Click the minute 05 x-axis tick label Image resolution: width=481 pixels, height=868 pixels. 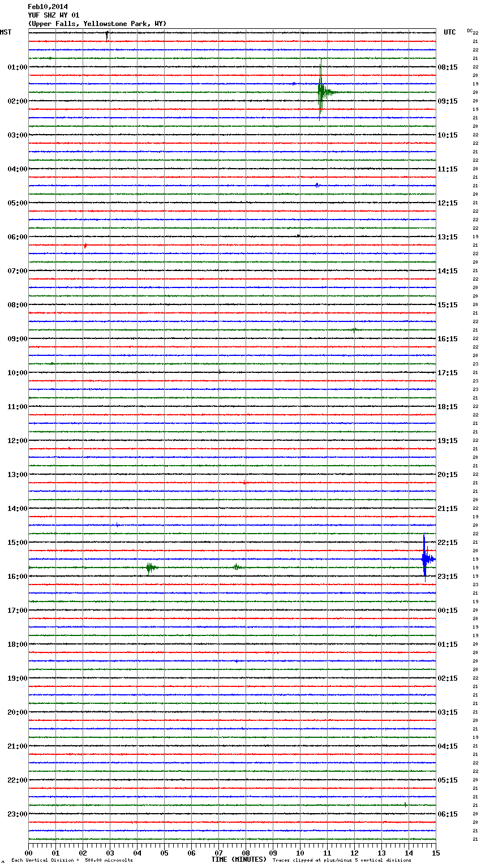click(x=165, y=853)
